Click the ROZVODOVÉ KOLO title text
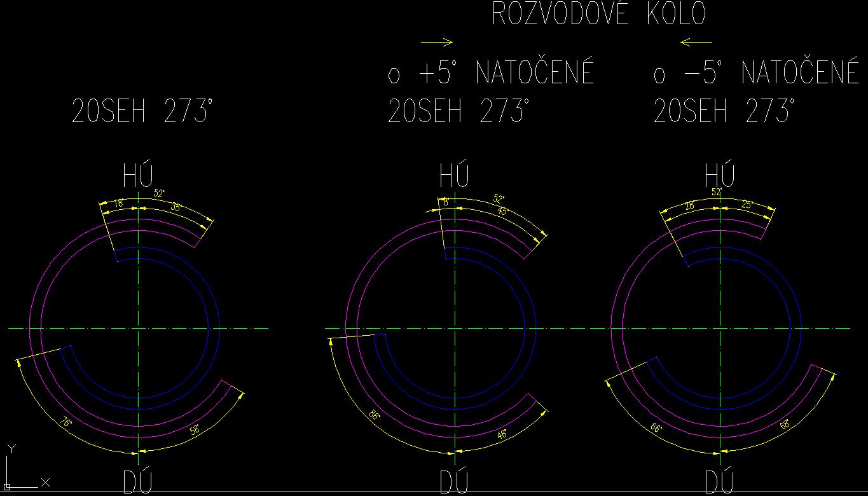The image size is (868, 496). tap(599, 15)
